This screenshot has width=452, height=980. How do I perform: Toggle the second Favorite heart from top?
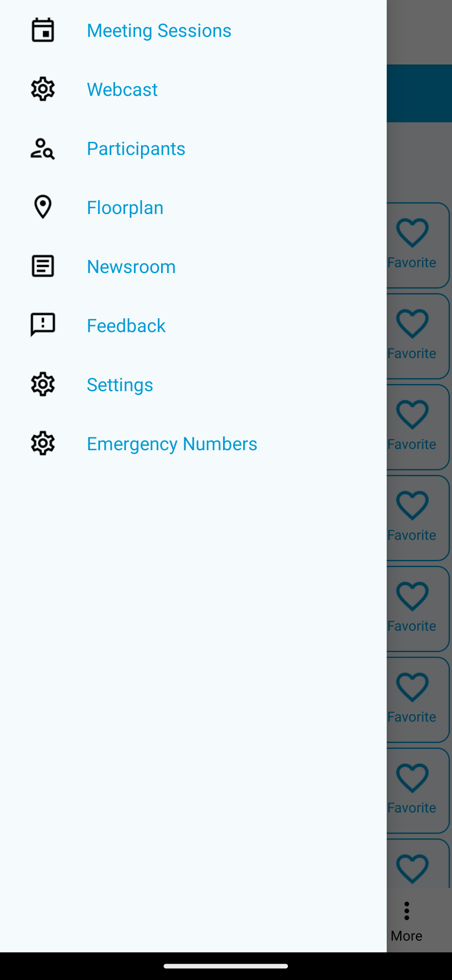(412, 325)
